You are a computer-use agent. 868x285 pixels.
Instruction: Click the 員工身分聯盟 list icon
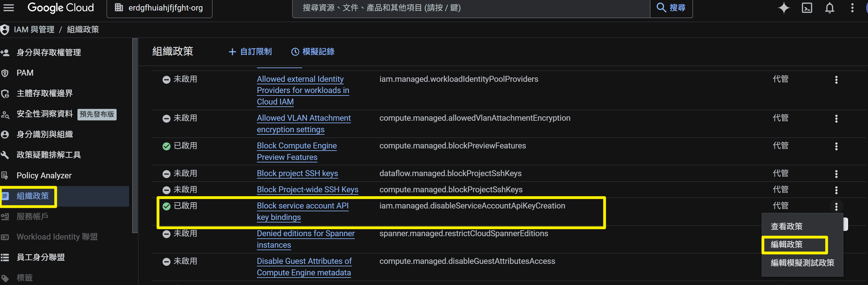click(x=5, y=257)
